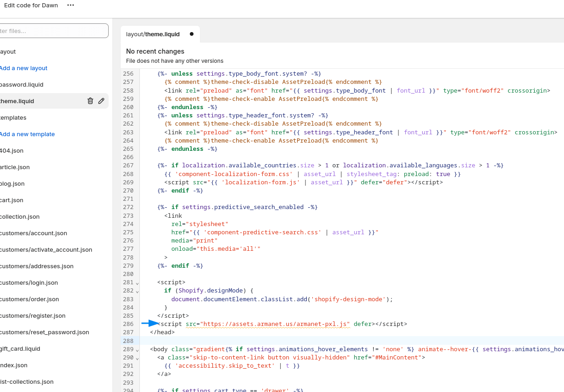This screenshot has height=392, width=564.
Task: Open customers/login.json file
Action: pyautogui.click(x=29, y=282)
